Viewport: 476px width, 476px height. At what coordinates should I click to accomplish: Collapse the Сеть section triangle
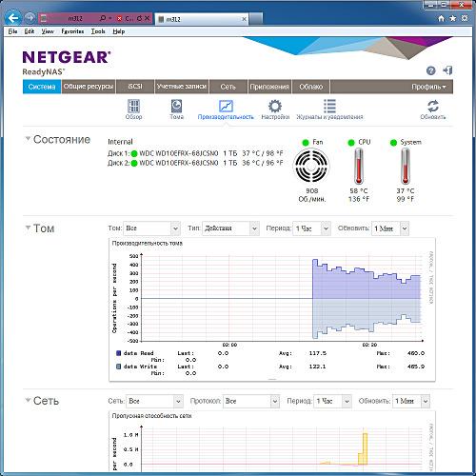pos(28,400)
